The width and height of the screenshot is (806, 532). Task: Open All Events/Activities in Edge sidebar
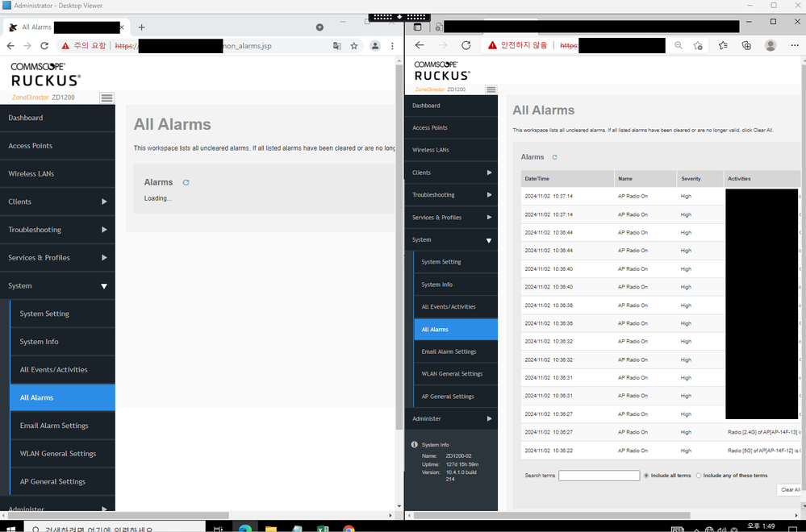click(449, 307)
